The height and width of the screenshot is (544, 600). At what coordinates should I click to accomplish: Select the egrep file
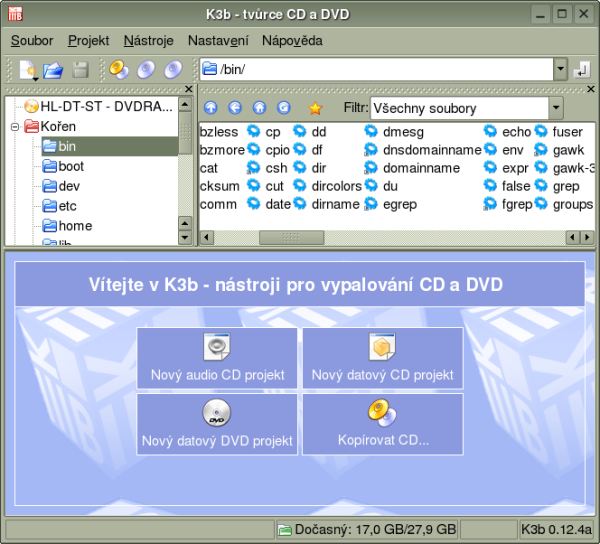pos(390,204)
